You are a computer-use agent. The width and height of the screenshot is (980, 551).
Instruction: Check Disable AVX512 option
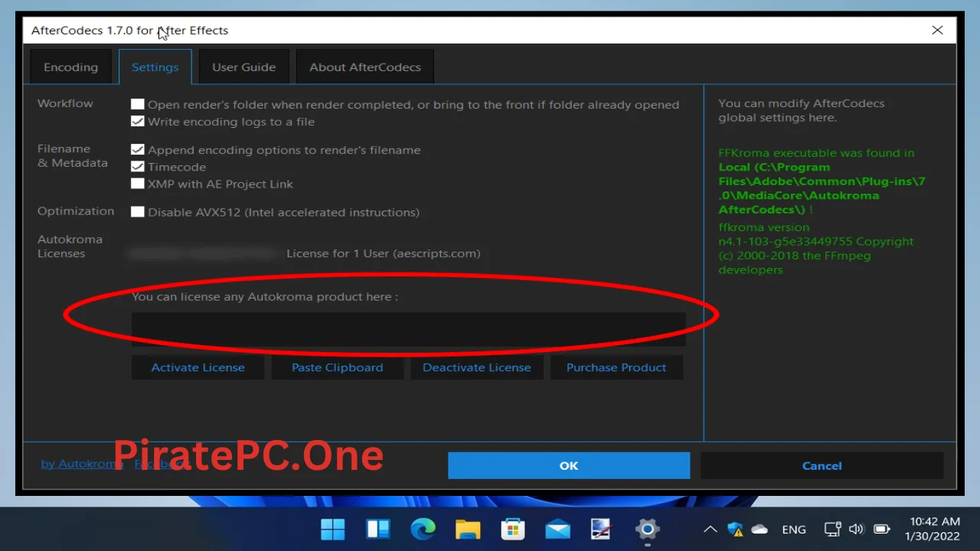coord(138,211)
